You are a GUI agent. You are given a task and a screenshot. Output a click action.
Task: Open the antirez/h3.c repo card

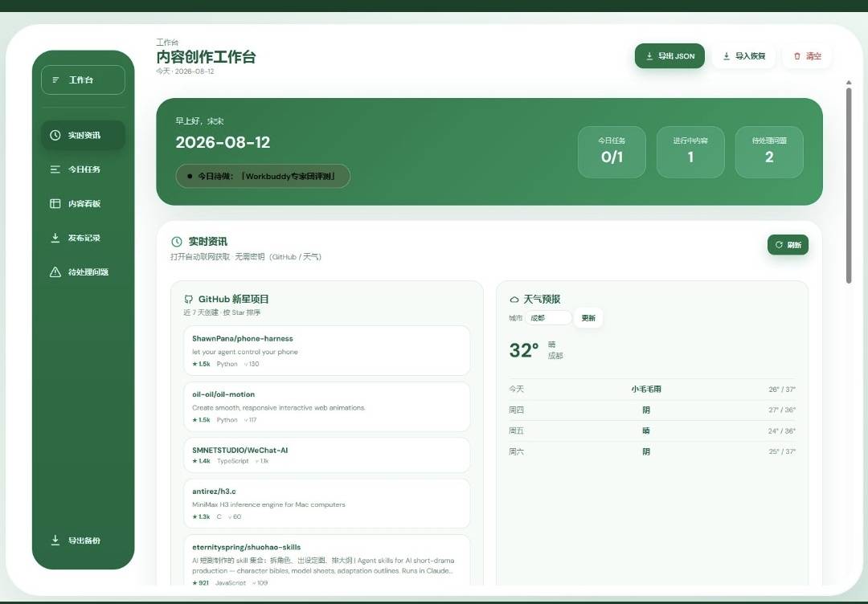point(326,504)
